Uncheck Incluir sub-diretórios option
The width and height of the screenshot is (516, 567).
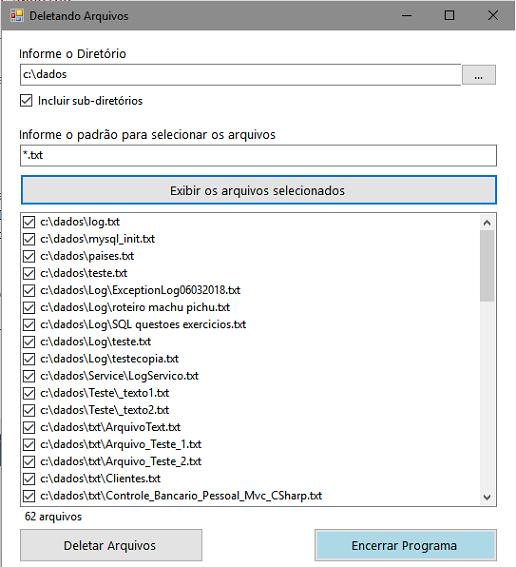click(26, 101)
